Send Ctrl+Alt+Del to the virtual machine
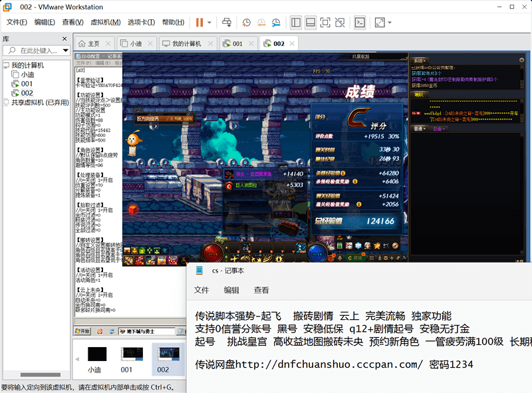The image size is (532, 393). tap(227, 23)
